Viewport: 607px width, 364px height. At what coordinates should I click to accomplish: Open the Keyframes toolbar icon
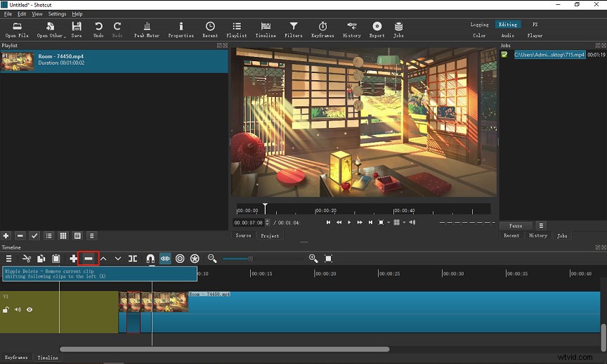click(x=322, y=30)
